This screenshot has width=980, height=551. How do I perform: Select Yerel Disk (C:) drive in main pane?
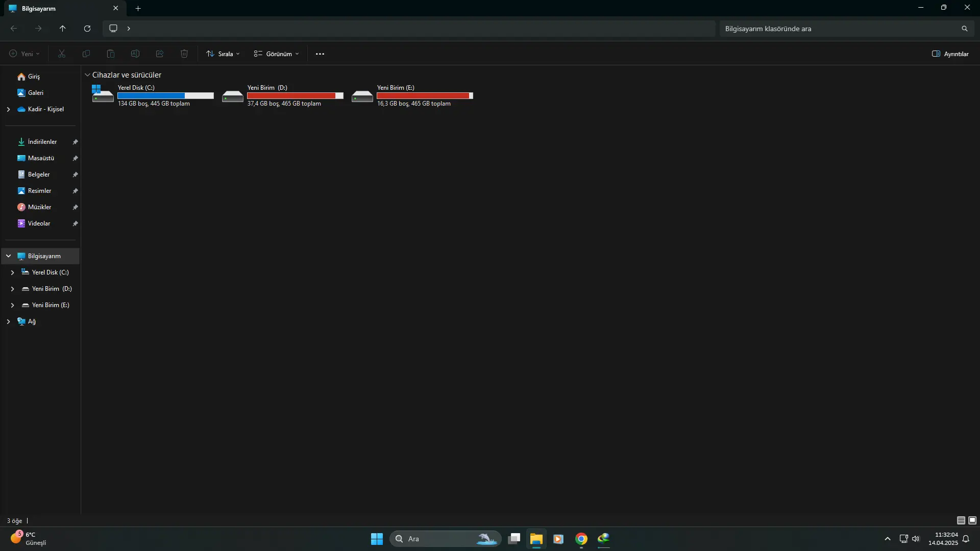click(153, 95)
